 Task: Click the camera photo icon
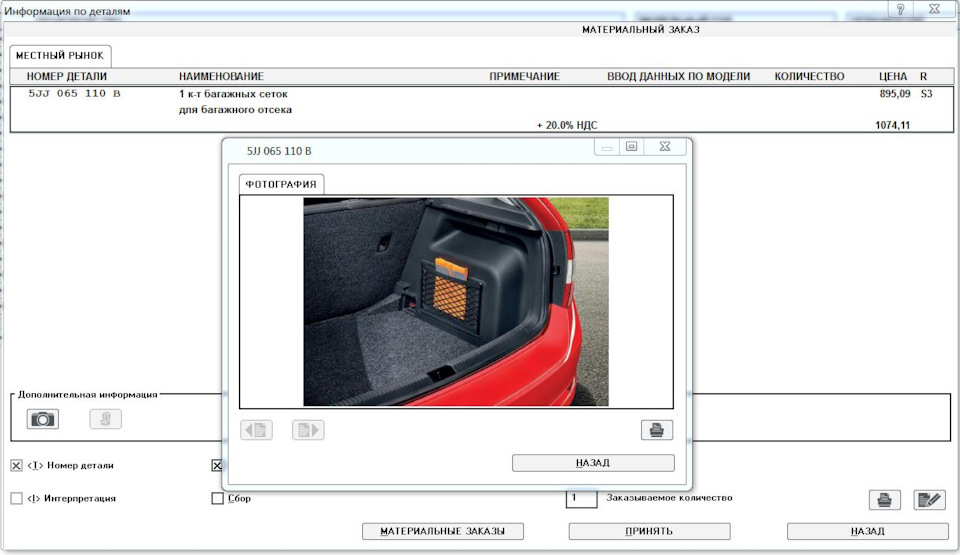pyautogui.click(x=42, y=419)
